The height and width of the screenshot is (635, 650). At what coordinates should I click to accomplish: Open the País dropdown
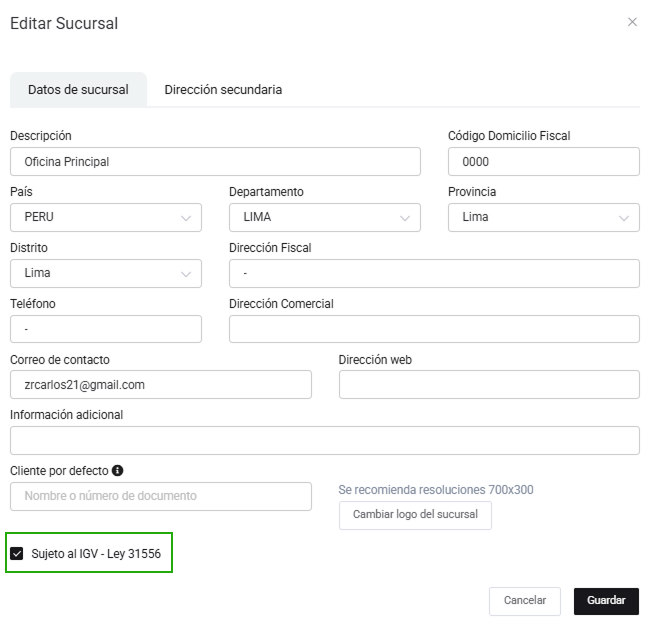pos(106,217)
